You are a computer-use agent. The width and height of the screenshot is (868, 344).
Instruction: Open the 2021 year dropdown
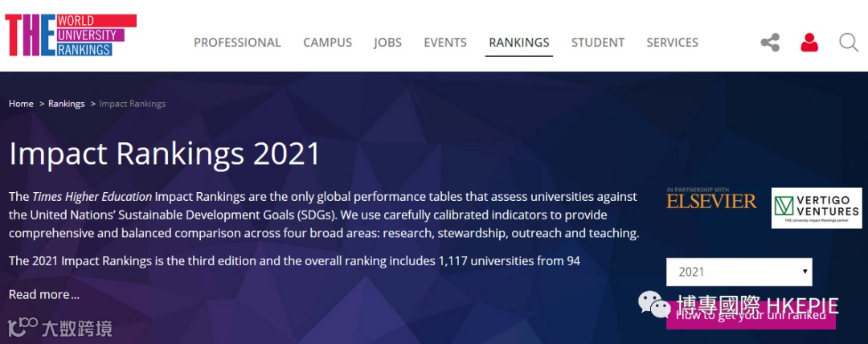739,272
